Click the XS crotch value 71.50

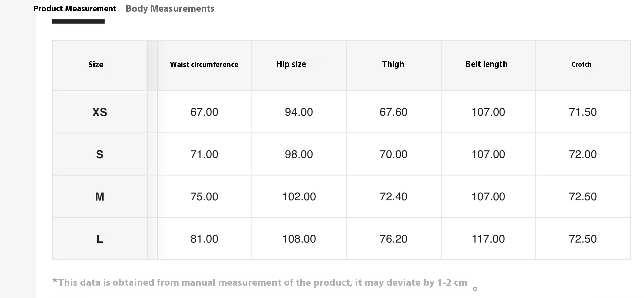point(583,112)
